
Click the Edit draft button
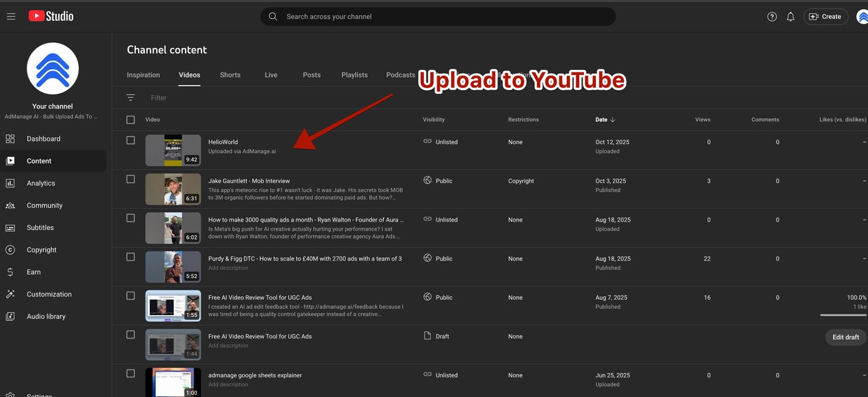click(845, 337)
